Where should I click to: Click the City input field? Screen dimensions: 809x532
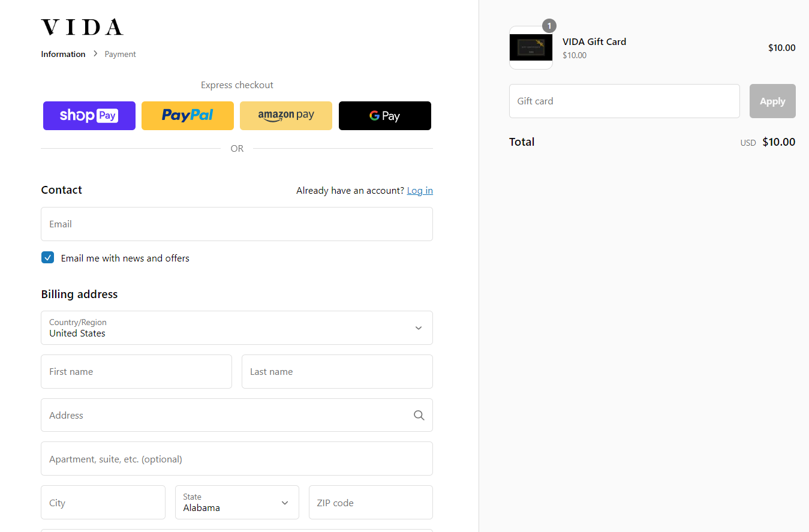point(103,503)
